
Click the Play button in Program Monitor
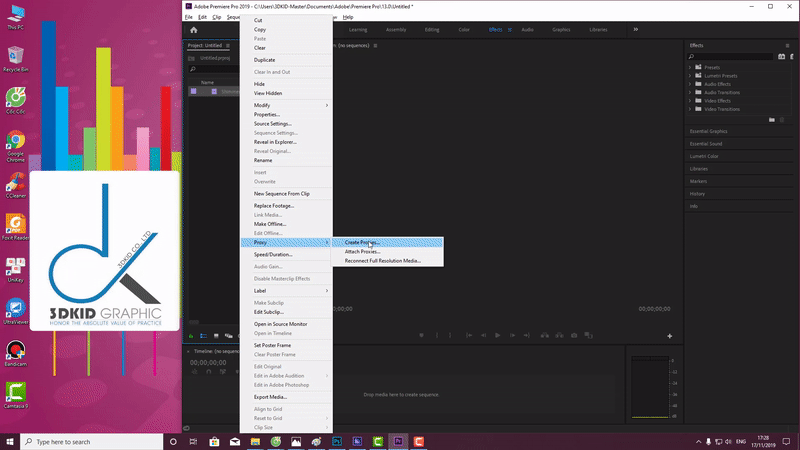[497, 335]
